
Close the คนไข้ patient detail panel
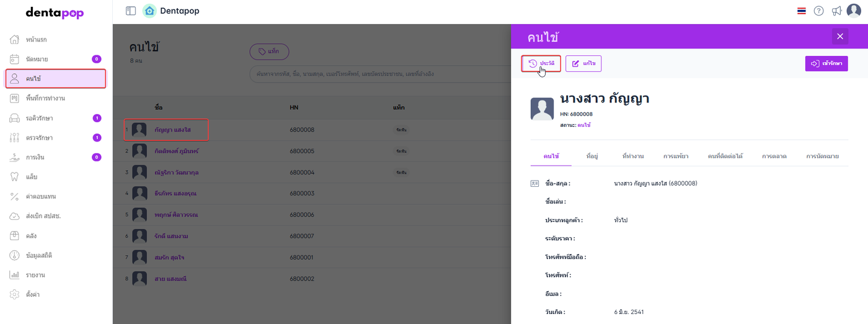click(840, 37)
